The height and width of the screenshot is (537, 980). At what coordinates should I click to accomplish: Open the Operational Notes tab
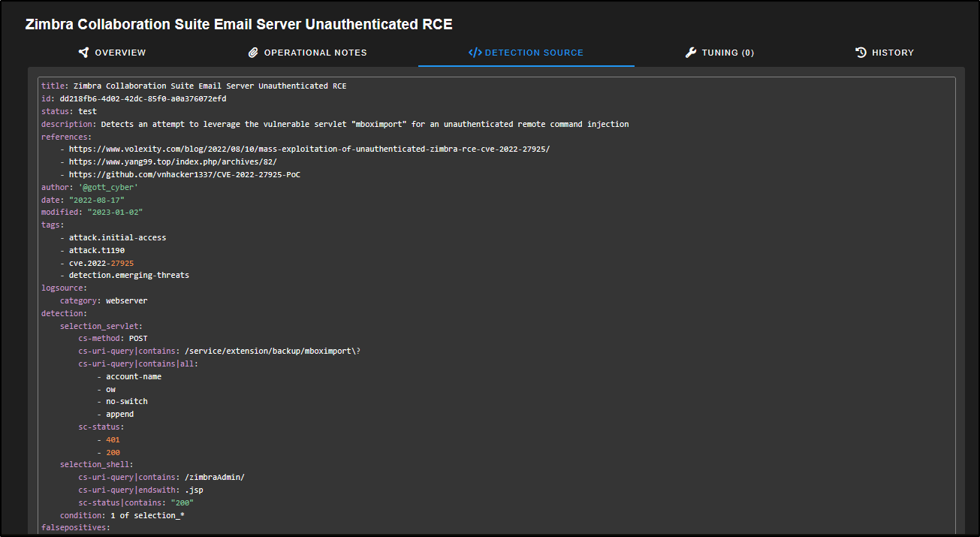click(315, 53)
